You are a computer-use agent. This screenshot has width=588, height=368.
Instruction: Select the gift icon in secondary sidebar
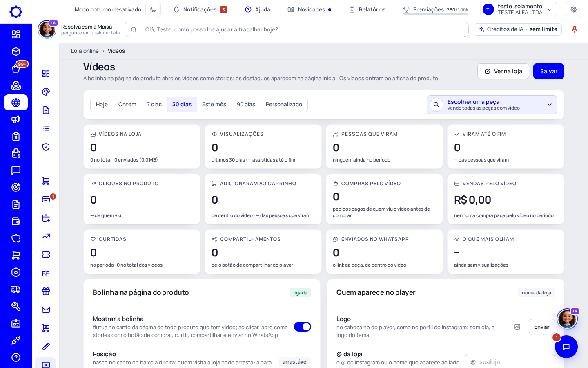click(46, 291)
